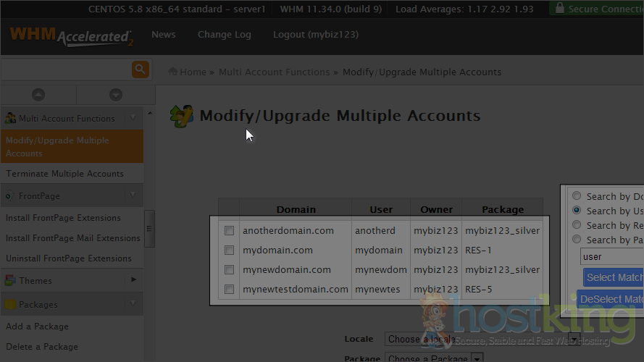Click the FrontPage section icon
Screen dimensions: 644x362
pos(10,195)
